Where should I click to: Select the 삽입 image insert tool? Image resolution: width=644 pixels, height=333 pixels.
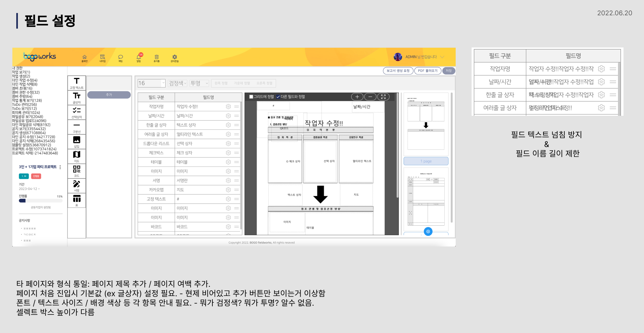77,141
